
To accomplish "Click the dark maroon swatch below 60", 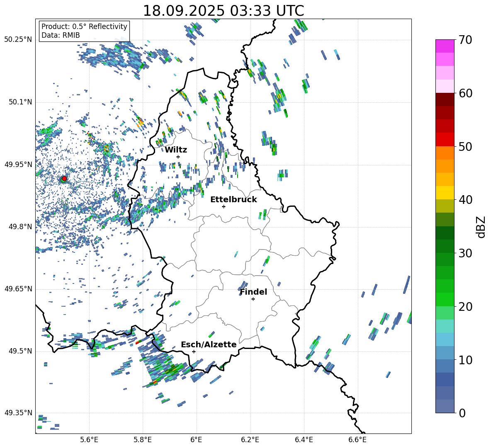I will (x=445, y=99).
